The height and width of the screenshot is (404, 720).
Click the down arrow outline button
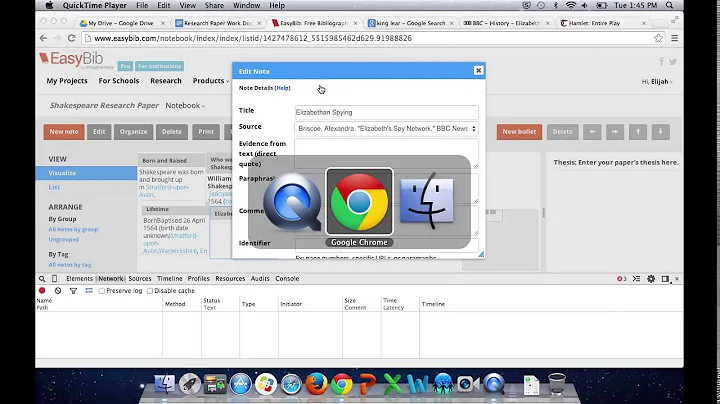click(660, 132)
